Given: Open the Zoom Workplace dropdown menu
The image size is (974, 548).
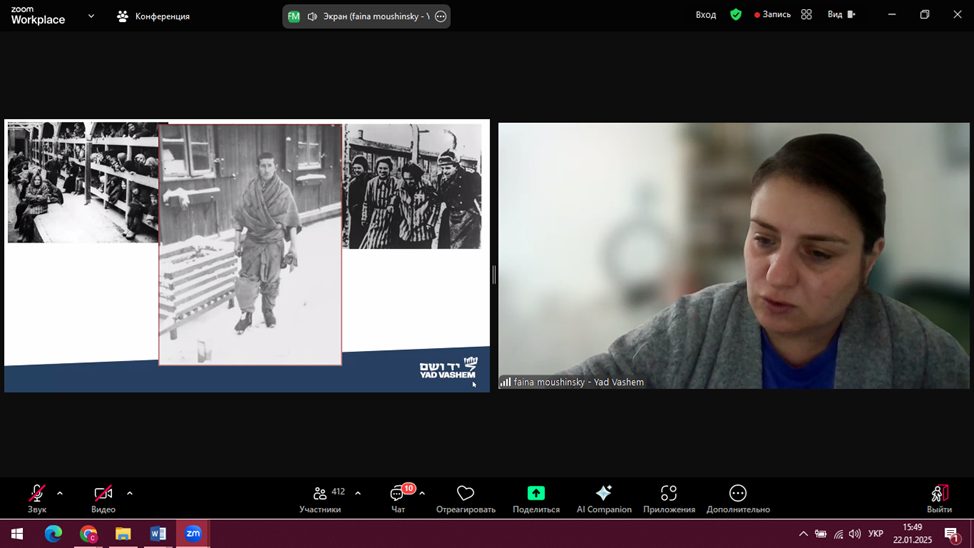Looking at the screenshot, I should (91, 16).
